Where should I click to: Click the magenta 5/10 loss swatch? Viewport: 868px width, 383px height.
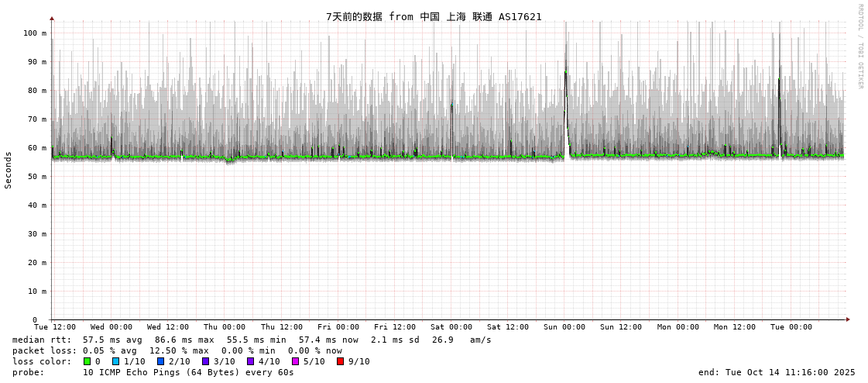(x=295, y=361)
